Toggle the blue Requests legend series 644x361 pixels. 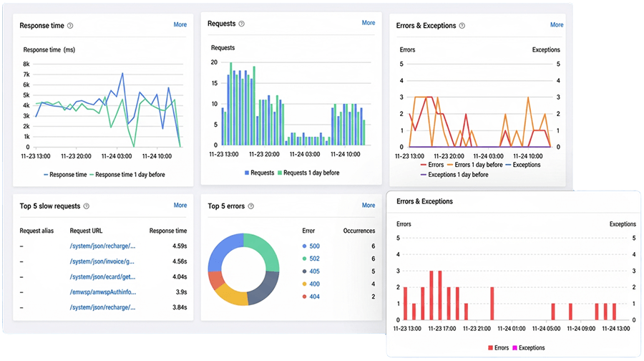259,173
